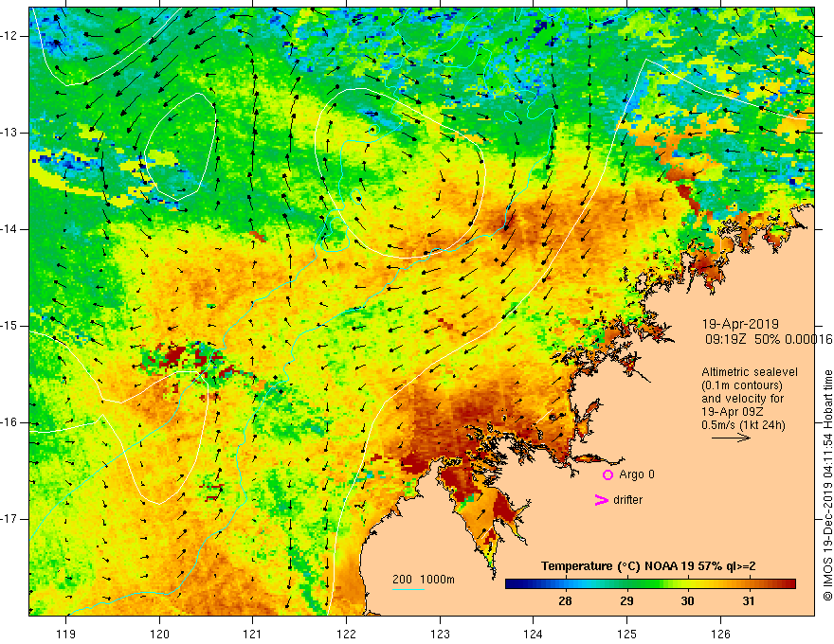Click longitude axis label 126

point(720,634)
